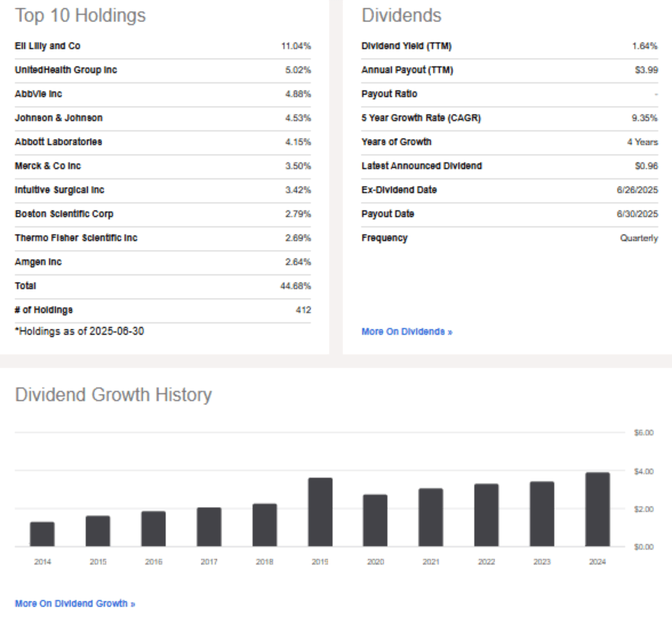Click the Thermo Fisher Scientific Inc holding
The width and height of the screenshot is (672, 624).
(76, 238)
